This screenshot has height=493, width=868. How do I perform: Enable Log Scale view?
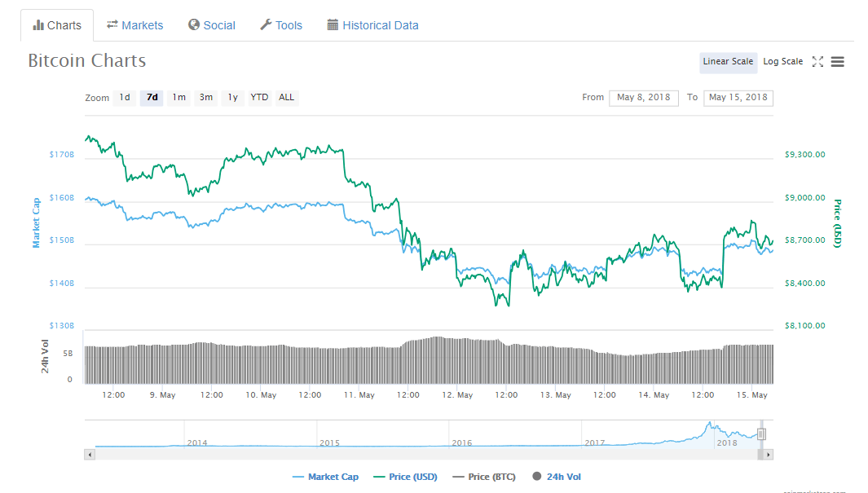coord(782,62)
